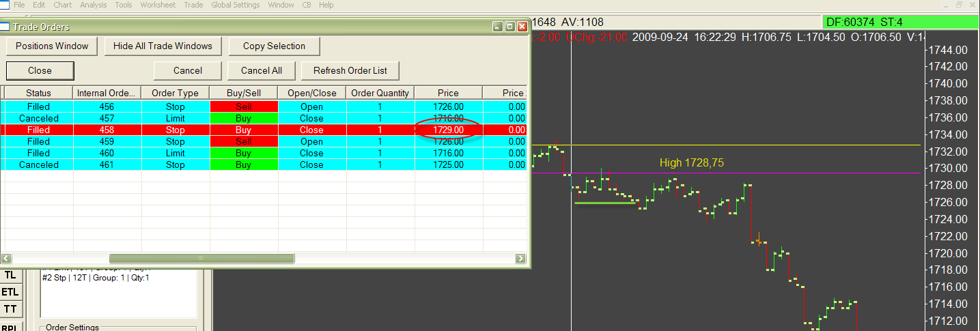The image size is (980, 331).
Task: Open the Worksheet menu
Action: [x=158, y=5]
